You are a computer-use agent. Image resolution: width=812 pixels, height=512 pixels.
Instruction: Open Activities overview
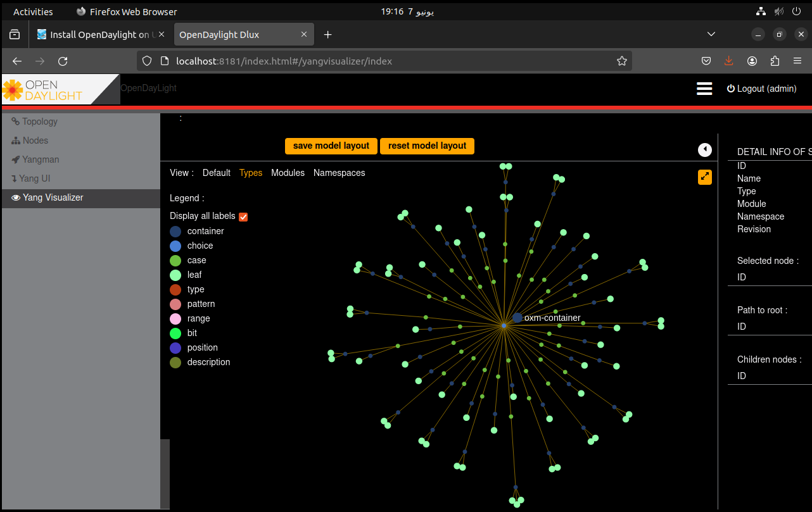33,11
